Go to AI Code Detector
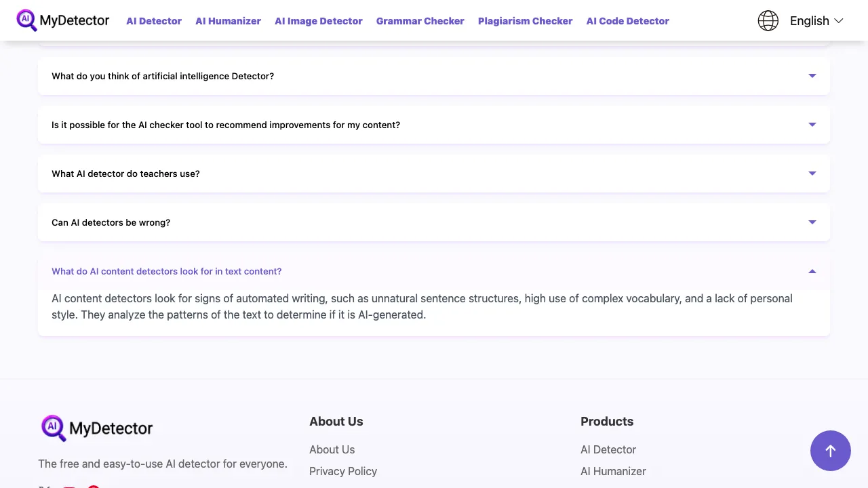 (x=627, y=21)
